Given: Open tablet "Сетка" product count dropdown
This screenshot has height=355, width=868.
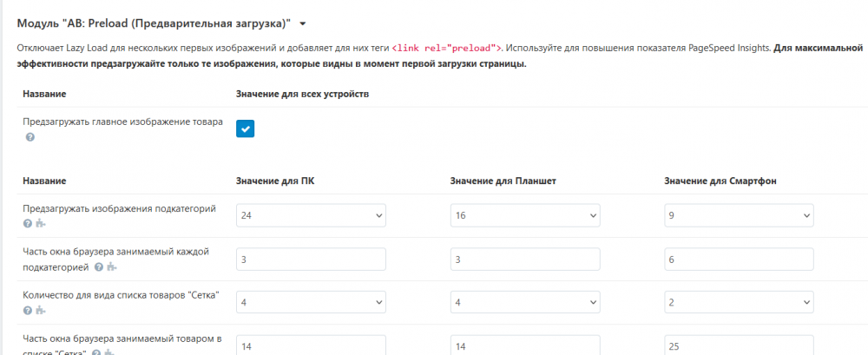Looking at the screenshot, I should pyautogui.click(x=525, y=302).
